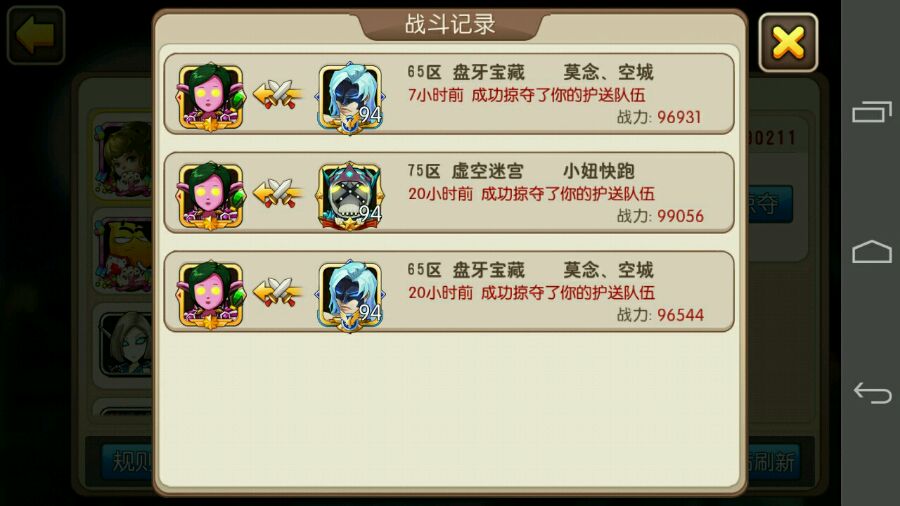Tap green-haired avatar in first record
Viewport: 900px width, 506px height.
click(x=211, y=97)
